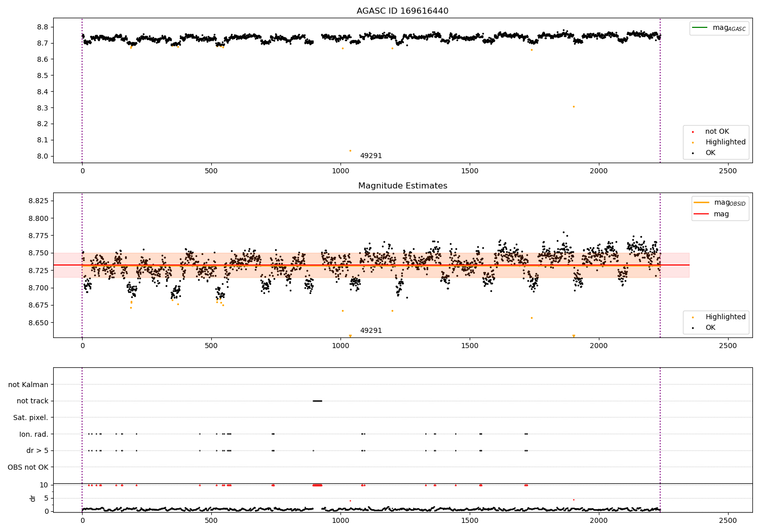Click the 'AGASC ID 169616440' plot title
The width and height of the screenshot is (760, 532).
(x=402, y=11)
